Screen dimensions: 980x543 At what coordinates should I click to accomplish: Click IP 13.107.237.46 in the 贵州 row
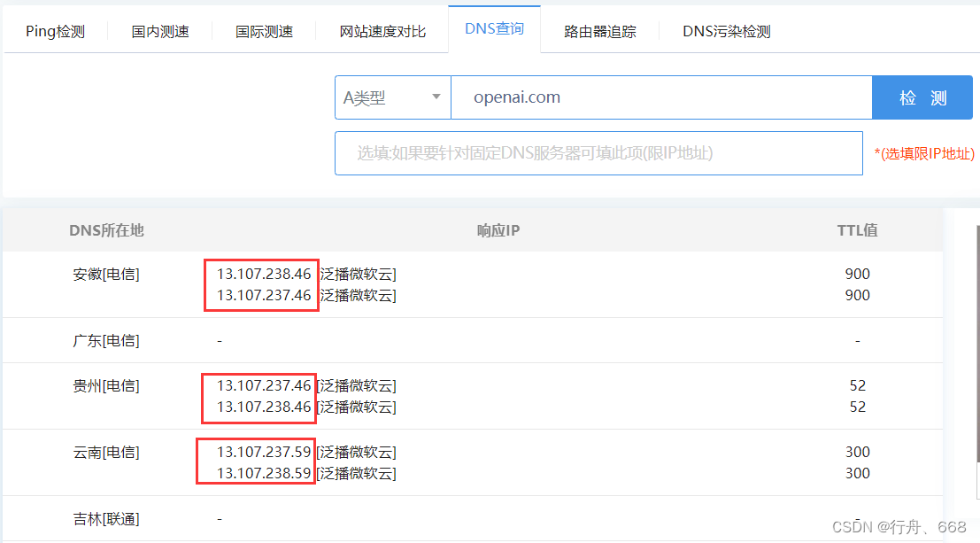pyautogui.click(x=264, y=385)
